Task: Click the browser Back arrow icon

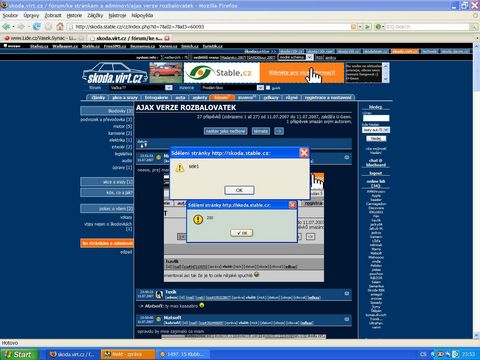Action: (x=6, y=26)
